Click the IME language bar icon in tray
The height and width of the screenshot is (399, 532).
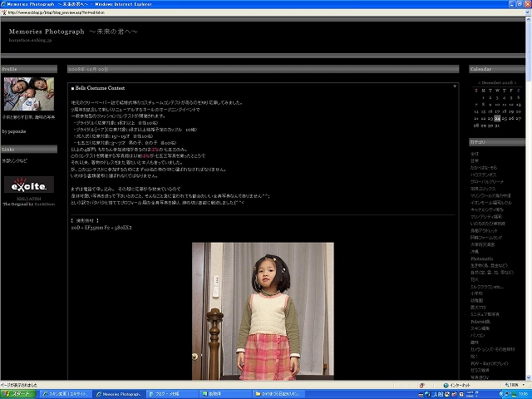[x=435, y=394]
